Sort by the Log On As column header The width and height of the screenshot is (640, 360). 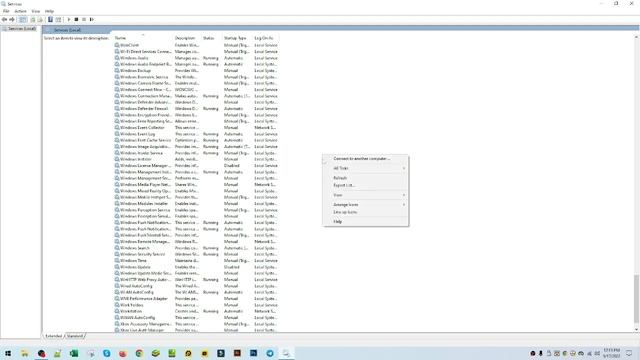click(266, 38)
